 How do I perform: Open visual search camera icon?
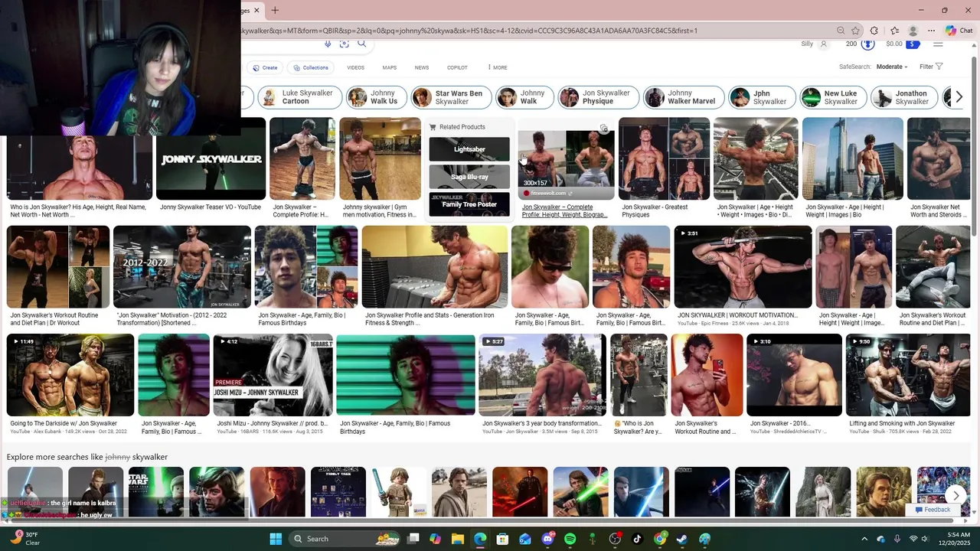(345, 44)
